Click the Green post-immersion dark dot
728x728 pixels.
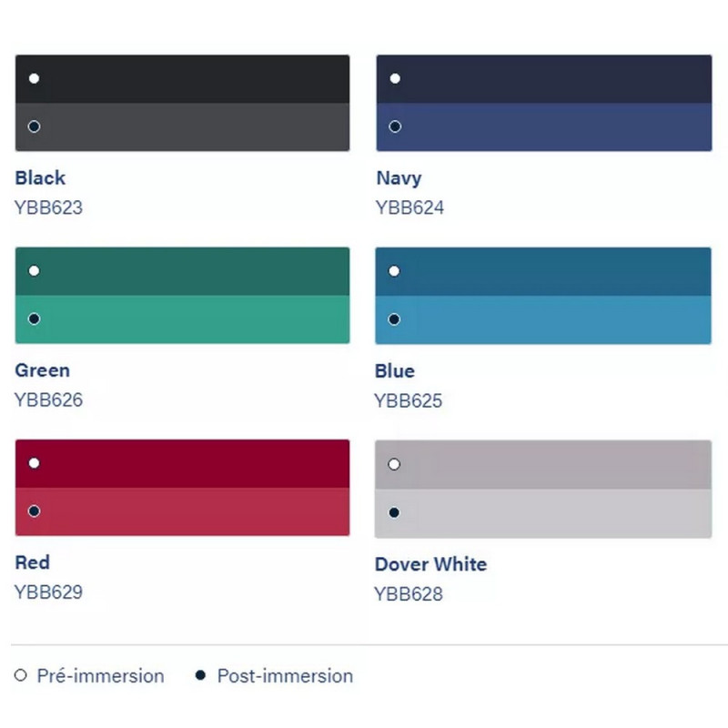[x=34, y=318]
